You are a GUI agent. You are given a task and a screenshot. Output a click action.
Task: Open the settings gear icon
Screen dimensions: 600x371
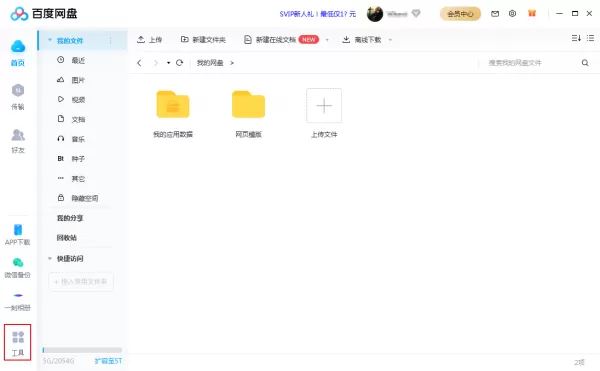coord(512,14)
